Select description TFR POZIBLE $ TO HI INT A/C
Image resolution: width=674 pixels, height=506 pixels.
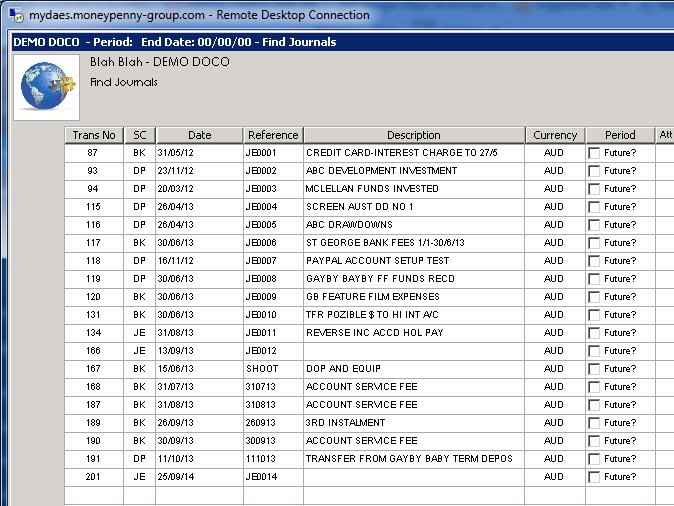coord(372,315)
